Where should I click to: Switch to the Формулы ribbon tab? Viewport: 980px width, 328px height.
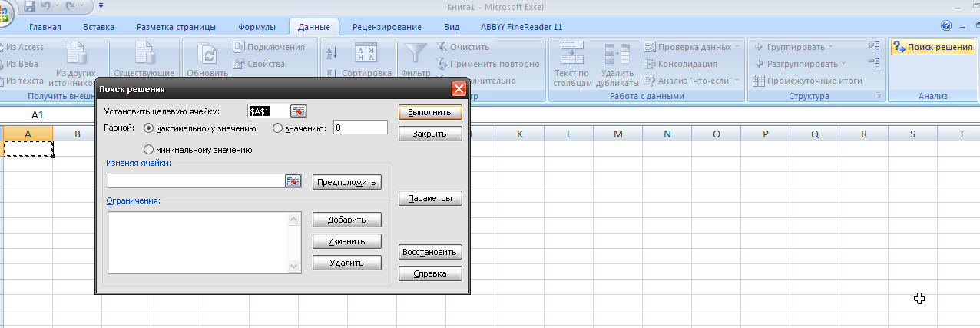coord(257,27)
